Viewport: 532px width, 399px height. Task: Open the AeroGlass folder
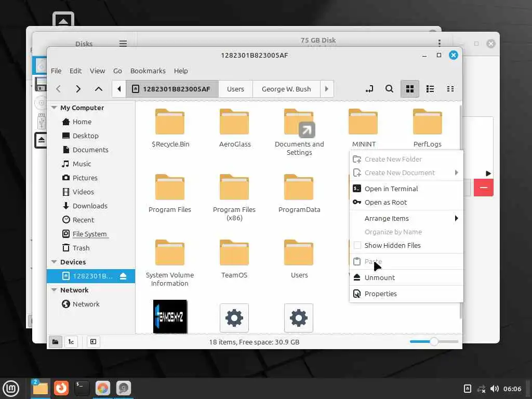(x=234, y=128)
